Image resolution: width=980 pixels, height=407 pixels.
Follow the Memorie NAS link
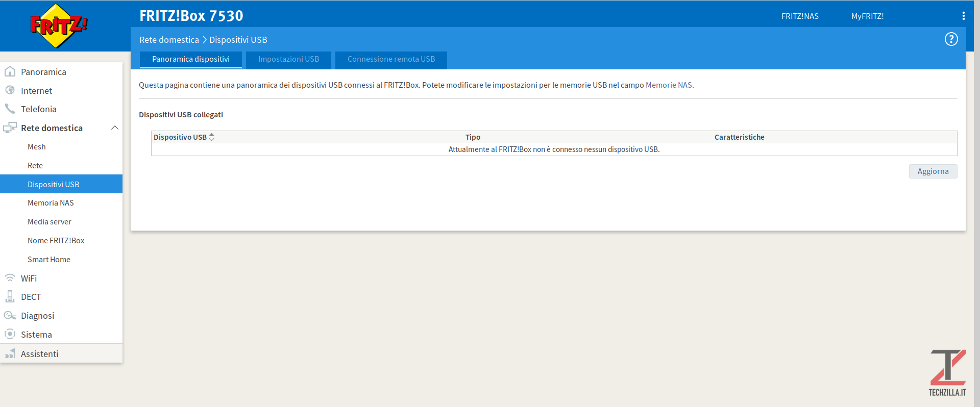point(669,85)
